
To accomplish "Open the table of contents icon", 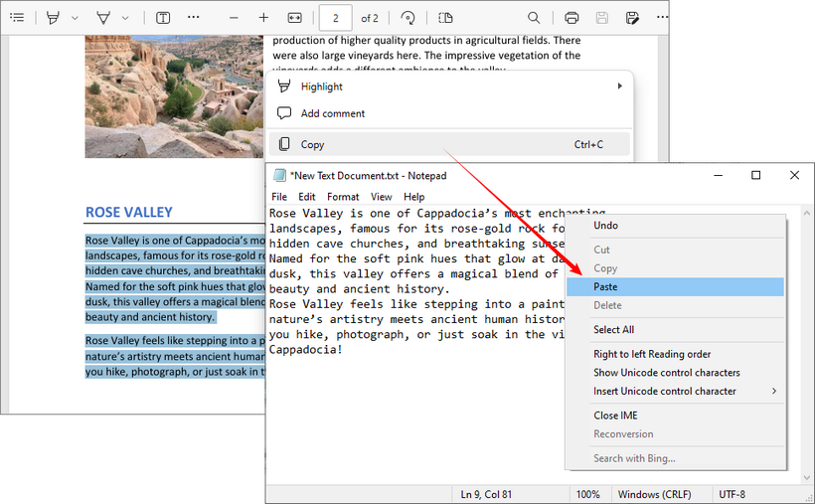I will 17,18.
